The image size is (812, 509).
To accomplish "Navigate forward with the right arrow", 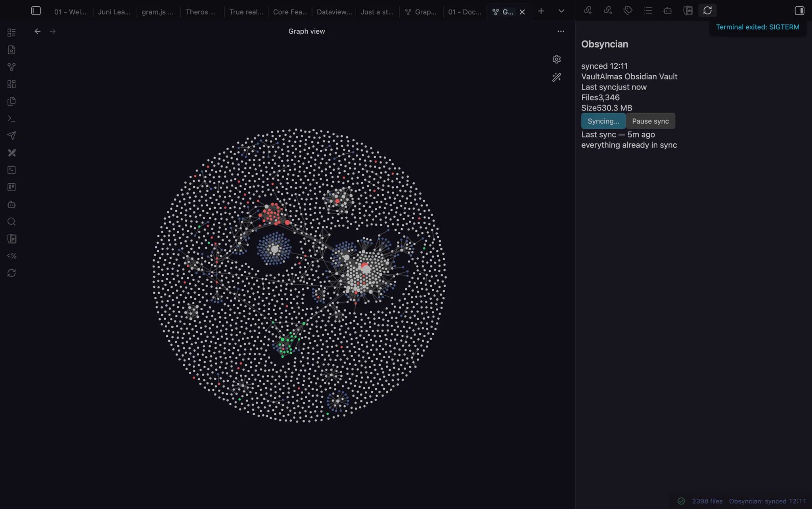I will click(x=53, y=31).
